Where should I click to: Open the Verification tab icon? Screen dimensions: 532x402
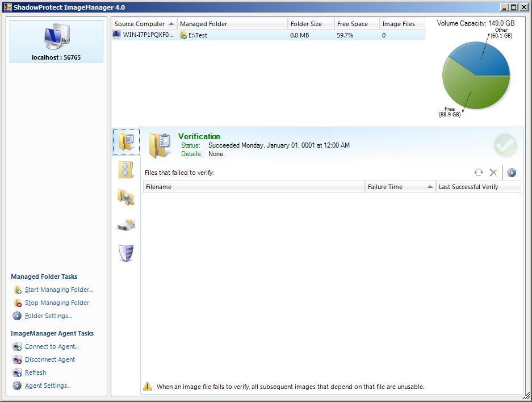click(126, 142)
